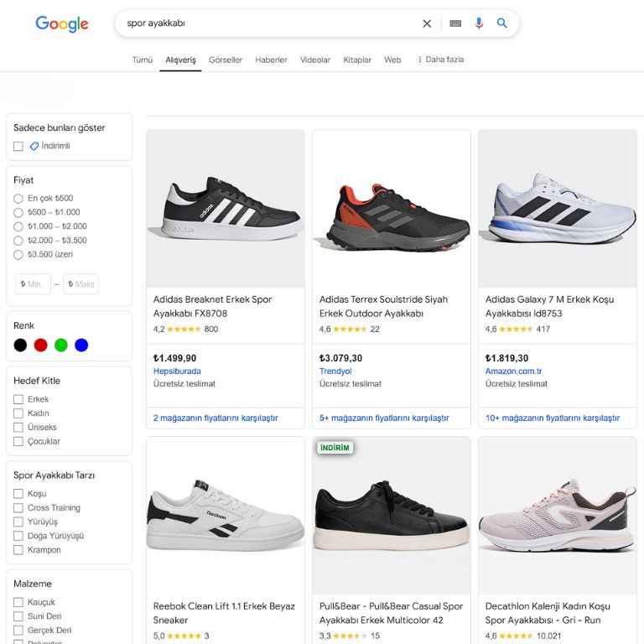
Task: Check the Yürüyüş filter
Action: (18, 522)
